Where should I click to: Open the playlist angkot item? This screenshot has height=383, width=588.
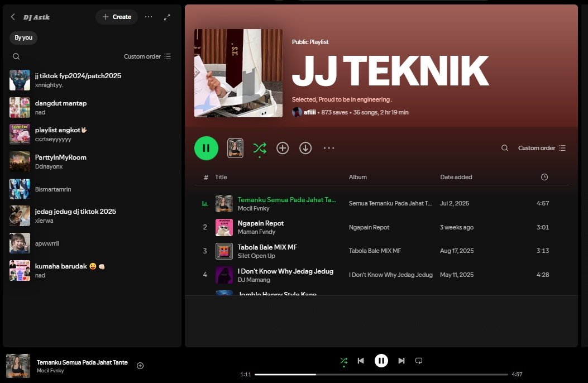(x=92, y=134)
